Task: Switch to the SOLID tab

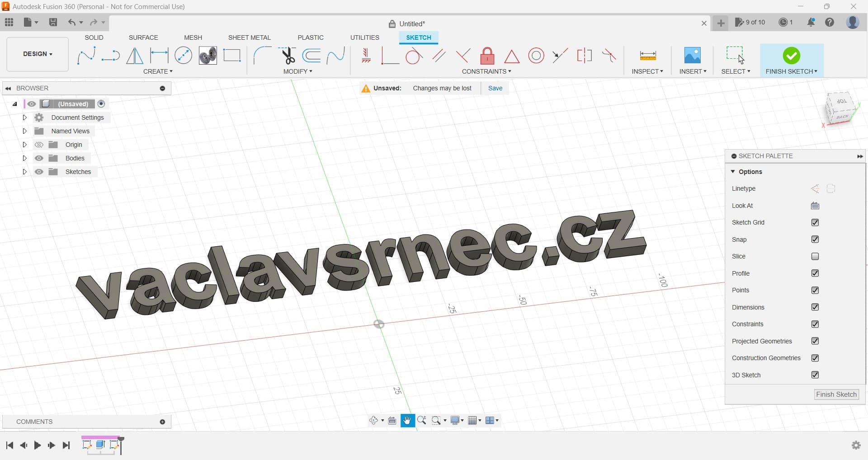Action: coord(94,38)
